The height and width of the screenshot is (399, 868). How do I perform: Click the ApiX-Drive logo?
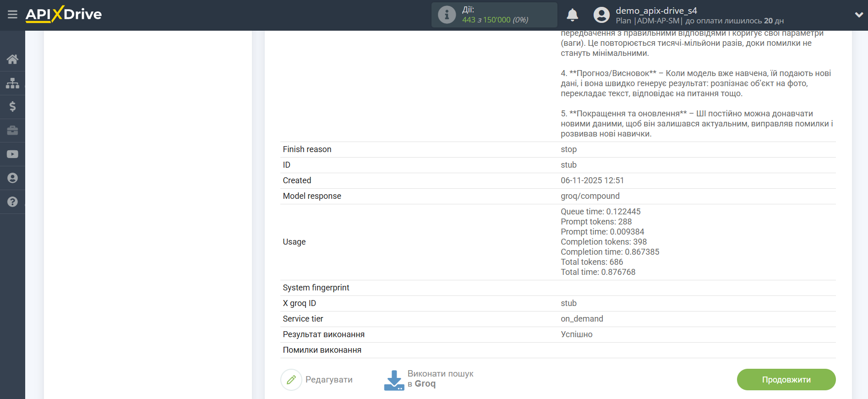64,14
